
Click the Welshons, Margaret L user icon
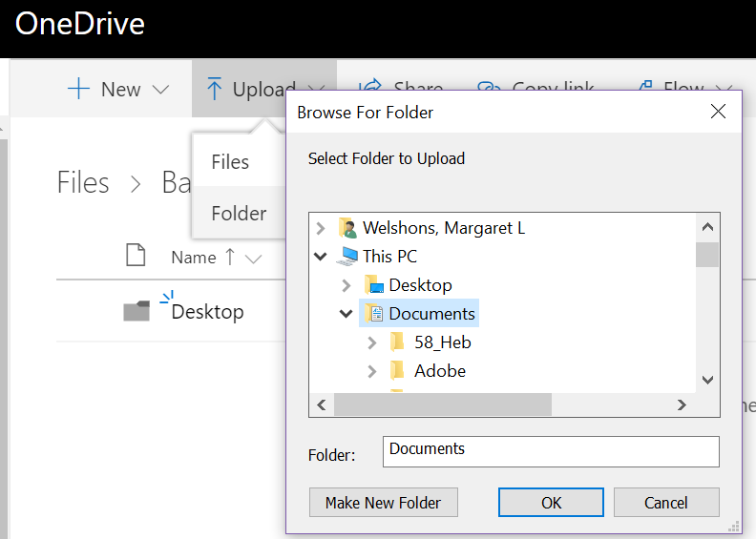click(x=347, y=228)
